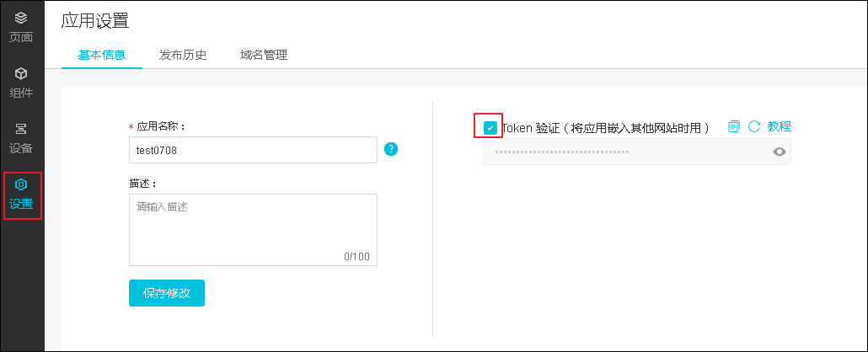Select the 设置 settings sidebar icon
The width and height of the screenshot is (868, 352).
coord(21,195)
